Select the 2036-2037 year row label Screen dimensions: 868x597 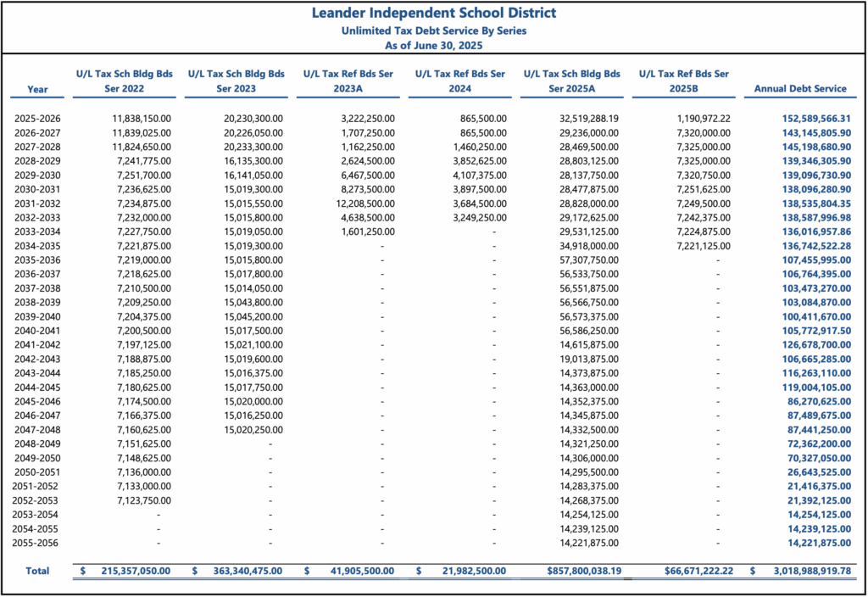[37, 274]
